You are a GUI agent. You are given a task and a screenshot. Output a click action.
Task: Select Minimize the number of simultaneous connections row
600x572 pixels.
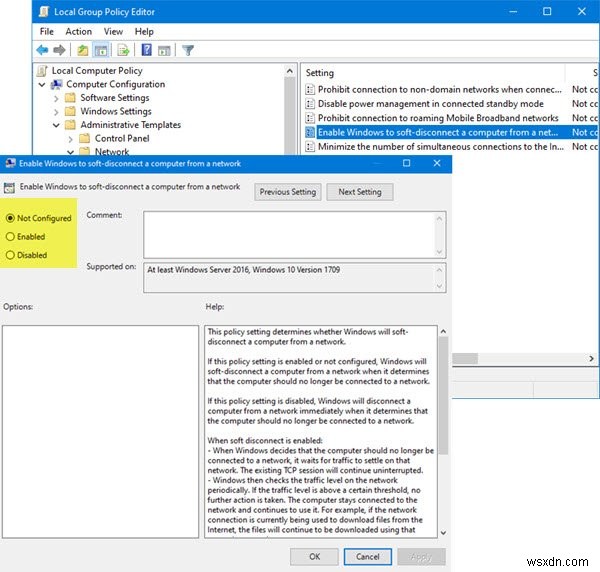pos(440,147)
